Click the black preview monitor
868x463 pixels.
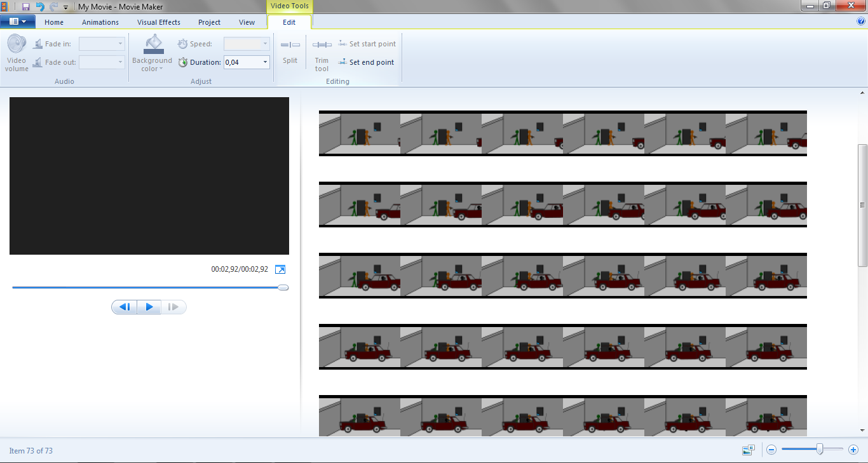pos(149,176)
